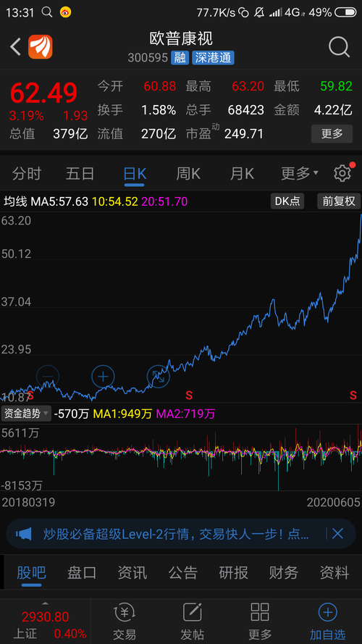Tap the Level-2 promotion banner text
This screenshot has height=644, width=362.
[x=176, y=534]
